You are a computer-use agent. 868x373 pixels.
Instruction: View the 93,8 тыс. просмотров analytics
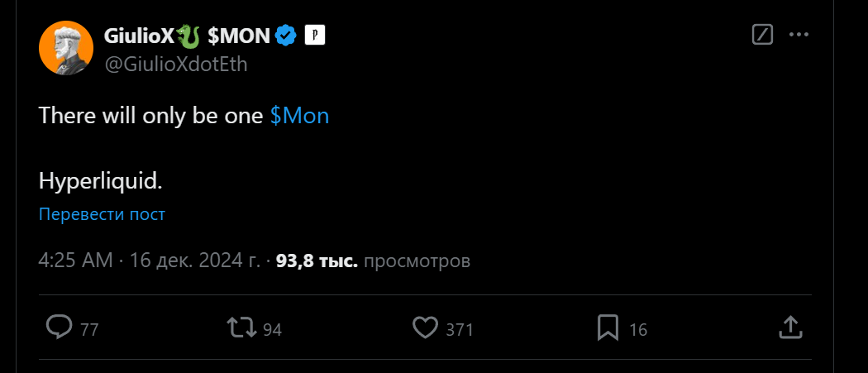[372, 261]
